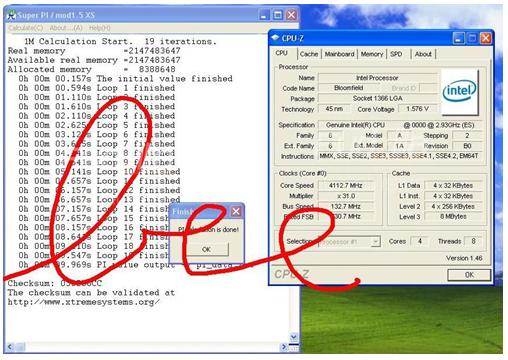The width and height of the screenshot is (508, 360).
Task: Click the Technology value 45 nm
Action: (334, 109)
